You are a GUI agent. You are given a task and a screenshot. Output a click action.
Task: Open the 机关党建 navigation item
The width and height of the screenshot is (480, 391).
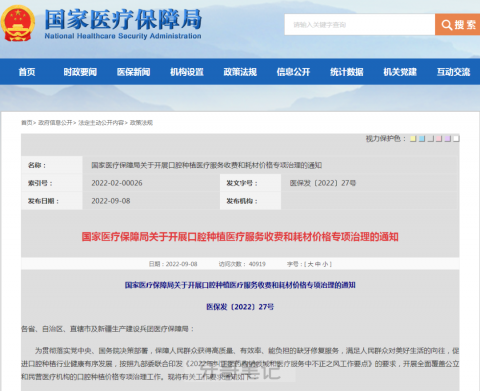[x=400, y=72]
